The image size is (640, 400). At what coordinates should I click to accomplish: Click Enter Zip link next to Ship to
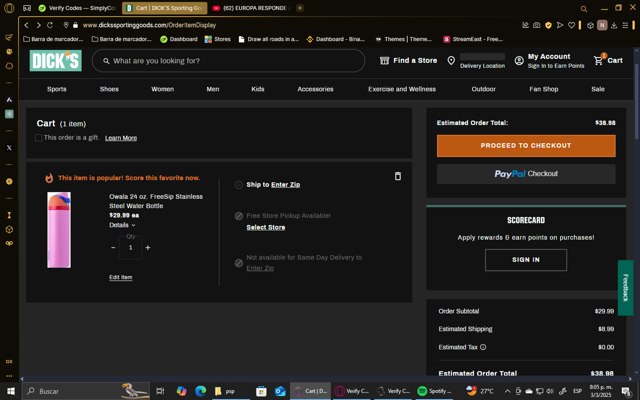tap(285, 185)
